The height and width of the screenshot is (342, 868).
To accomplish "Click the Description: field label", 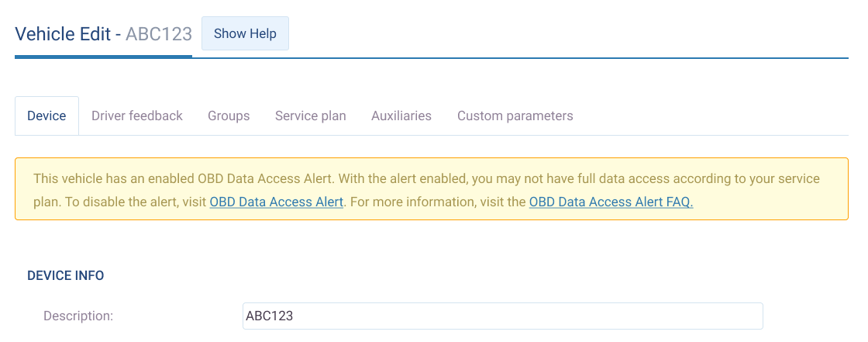I will tap(78, 316).
